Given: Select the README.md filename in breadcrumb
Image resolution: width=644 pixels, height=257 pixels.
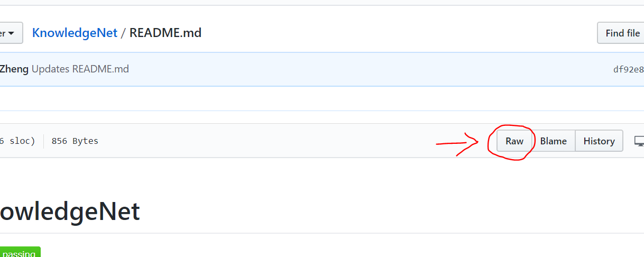Looking at the screenshot, I should tap(165, 33).
